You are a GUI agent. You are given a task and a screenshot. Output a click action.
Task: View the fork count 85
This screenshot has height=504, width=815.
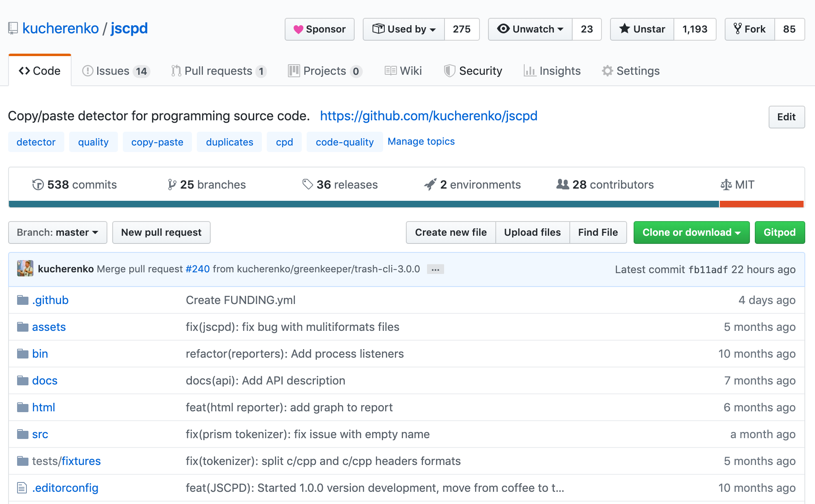pyautogui.click(x=789, y=29)
